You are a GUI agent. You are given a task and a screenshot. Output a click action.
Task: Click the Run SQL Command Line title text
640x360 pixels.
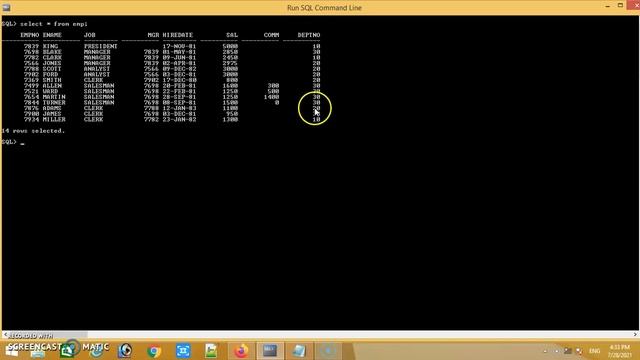tap(324, 8)
